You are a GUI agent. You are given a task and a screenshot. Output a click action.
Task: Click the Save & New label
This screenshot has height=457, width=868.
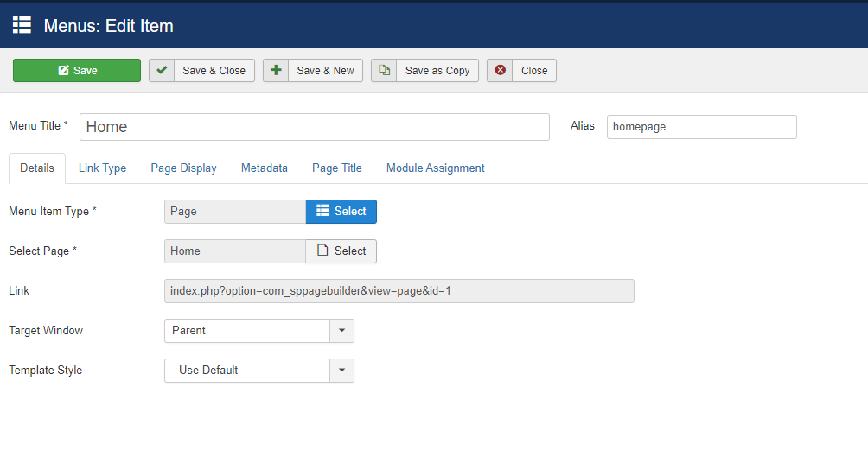(325, 70)
